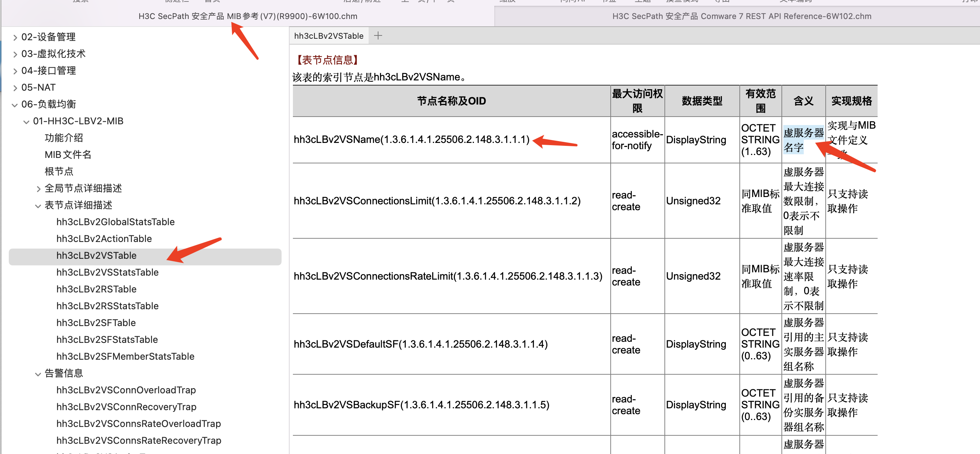Collapse the 表节点详细描述 group
This screenshot has width=980, height=454.
[38, 206]
